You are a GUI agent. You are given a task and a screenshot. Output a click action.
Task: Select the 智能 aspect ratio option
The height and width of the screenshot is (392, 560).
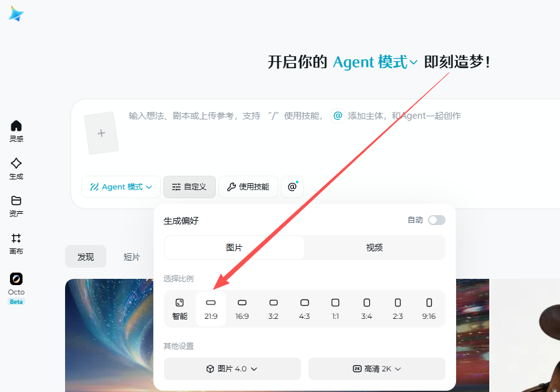click(x=180, y=309)
